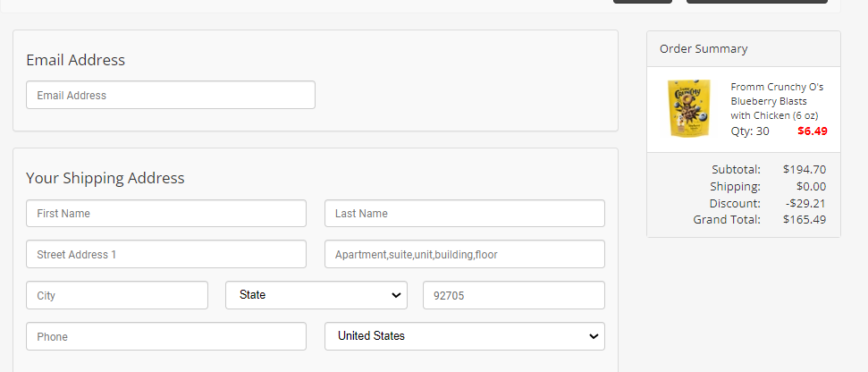Click the City text field
The width and height of the screenshot is (868, 372).
point(117,295)
